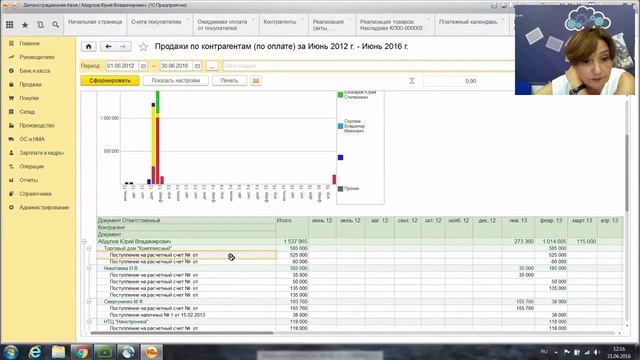This screenshot has height=360, width=640.
Task: Click the start date field 01.06.2012
Action: pyautogui.click(x=122, y=66)
